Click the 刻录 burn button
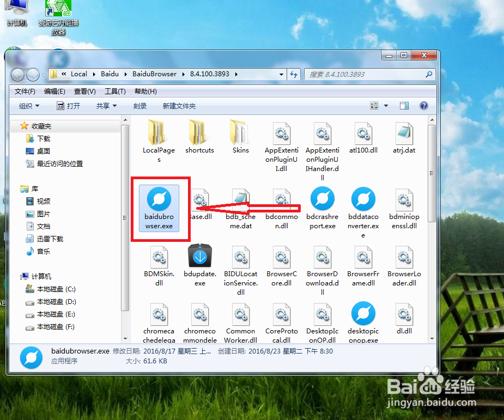504x420 pixels. point(140,106)
